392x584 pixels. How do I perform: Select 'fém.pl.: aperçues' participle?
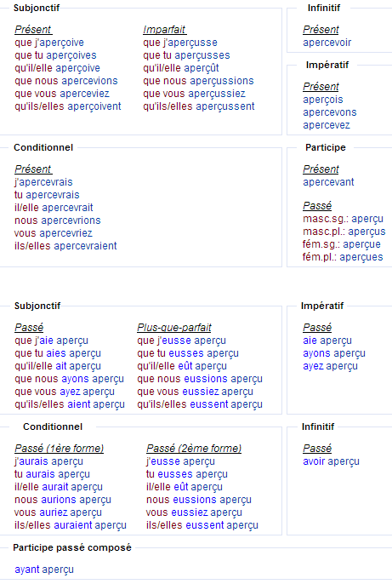pos(343,257)
